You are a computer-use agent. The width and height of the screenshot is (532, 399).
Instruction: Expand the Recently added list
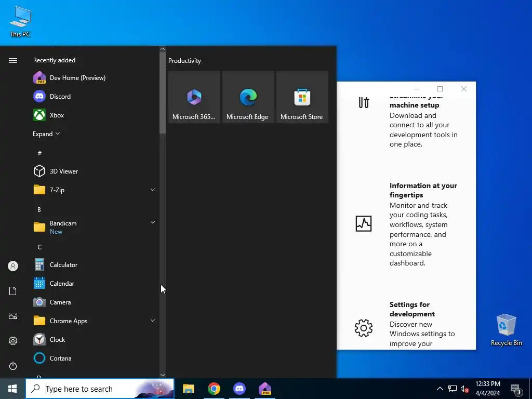coord(46,134)
